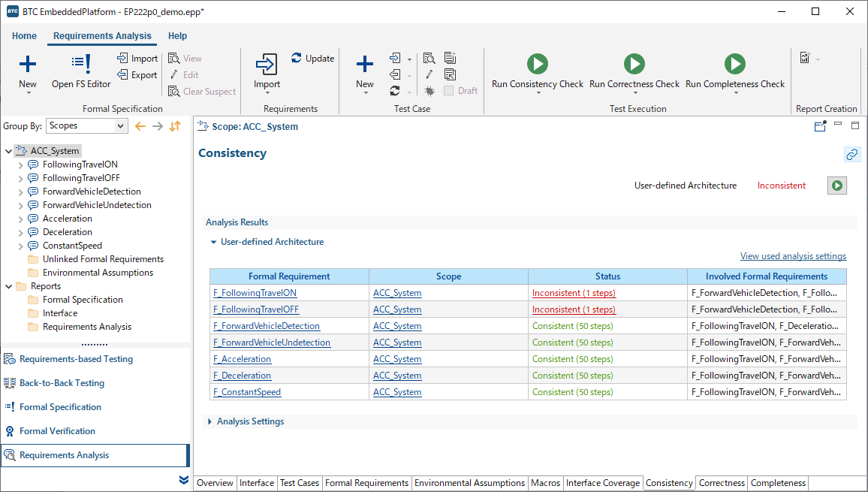Open the FS Editor
The height and width of the screenshot is (492, 868).
tap(81, 72)
